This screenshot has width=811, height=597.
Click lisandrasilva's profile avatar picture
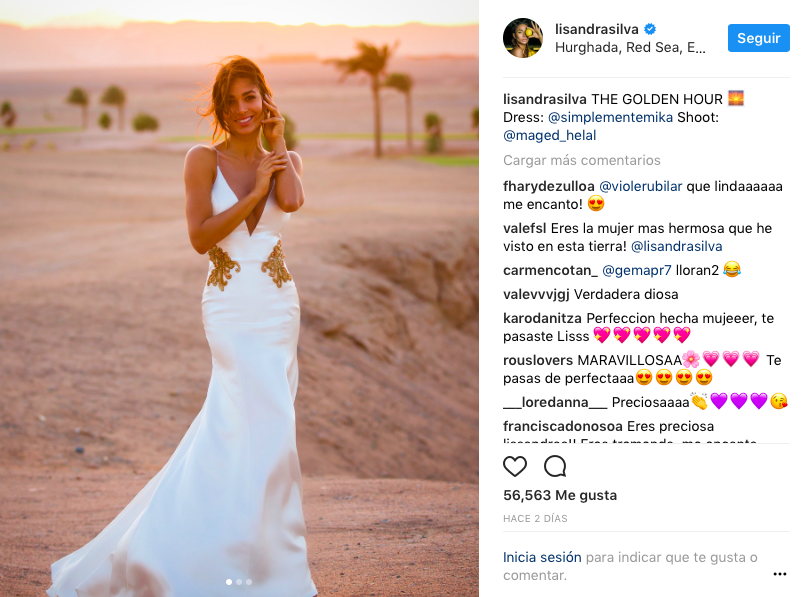523,38
